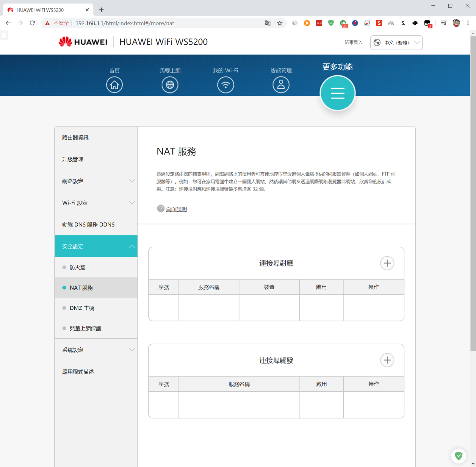The height and width of the screenshot is (467, 476).
Task: Click the 結束登入 logout link
Action: tap(353, 43)
